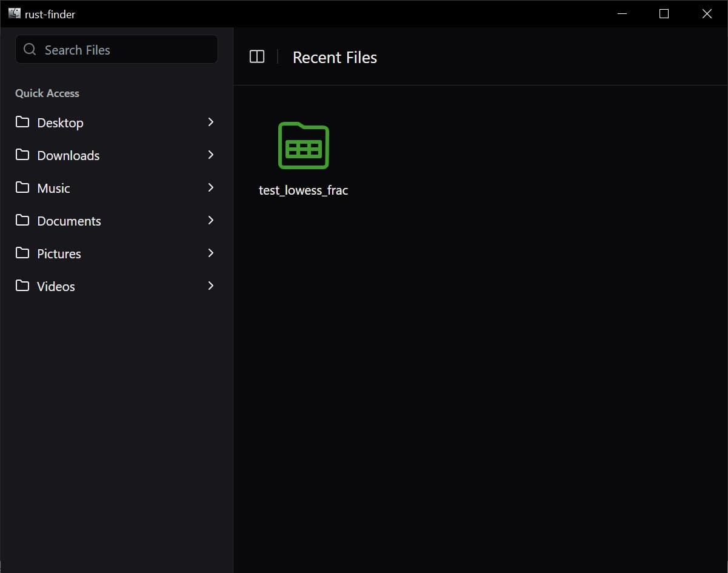
Task: Open Videos in Quick Access
Action: 116,286
